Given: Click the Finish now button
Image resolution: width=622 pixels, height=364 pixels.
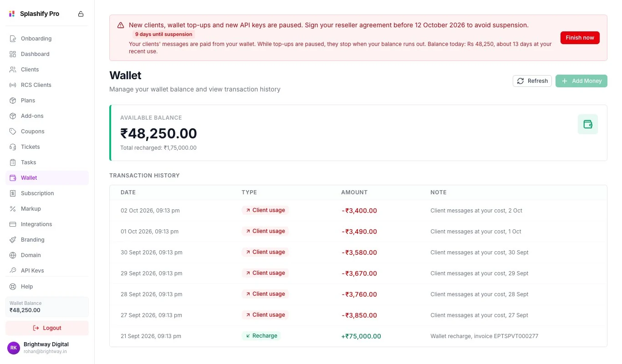Looking at the screenshot, I should (580, 38).
